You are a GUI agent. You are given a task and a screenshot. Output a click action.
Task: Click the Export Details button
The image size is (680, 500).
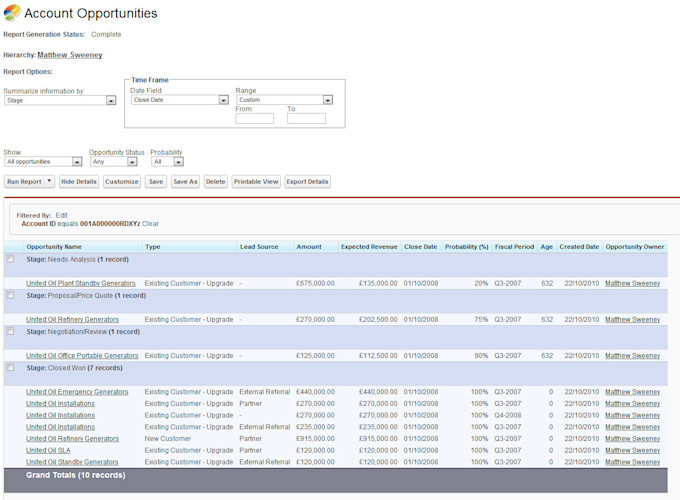click(x=307, y=181)
